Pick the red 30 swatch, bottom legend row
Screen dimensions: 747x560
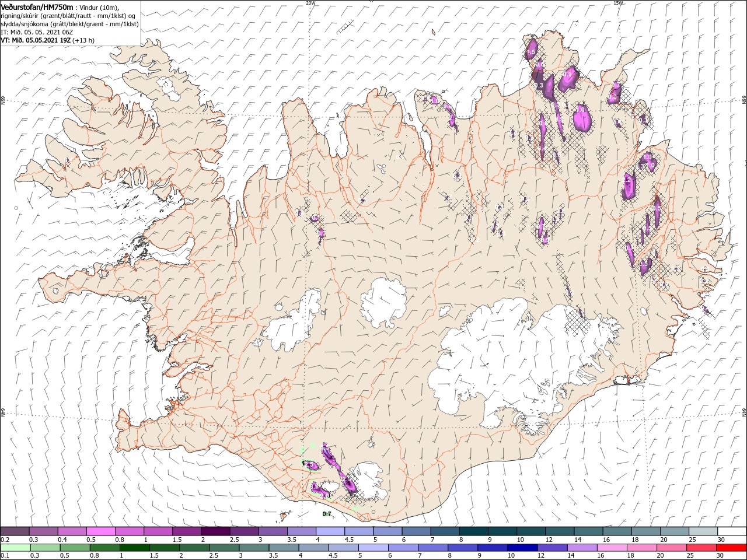731,548
